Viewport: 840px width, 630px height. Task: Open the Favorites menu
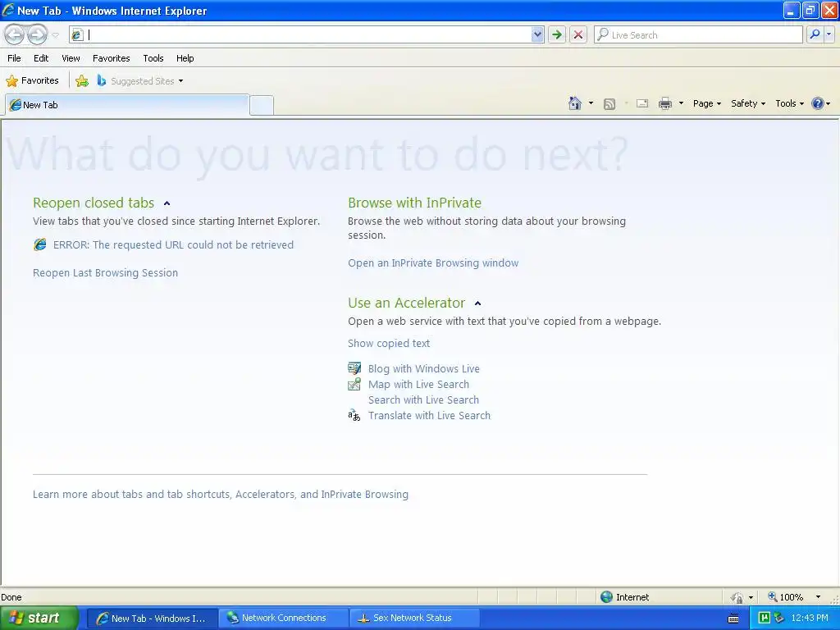(112, 58)
